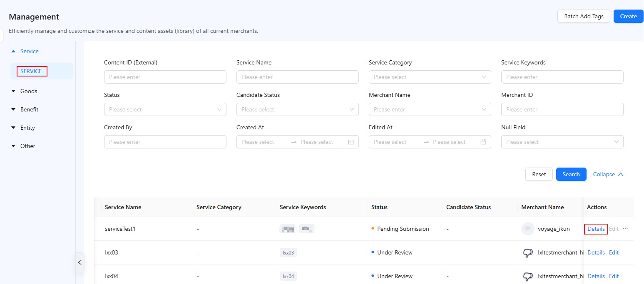Open the Candidate Status dropdown
The image size is (644, 284).
tap(298, 109)
